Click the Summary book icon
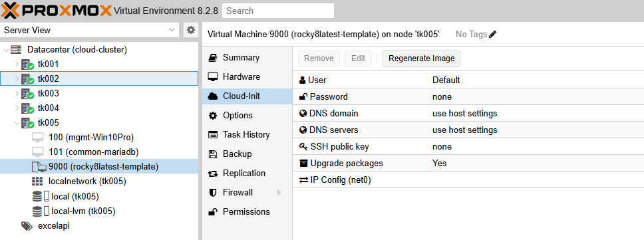Viewport: 644px width, 240px height. [x=213, y=58]
